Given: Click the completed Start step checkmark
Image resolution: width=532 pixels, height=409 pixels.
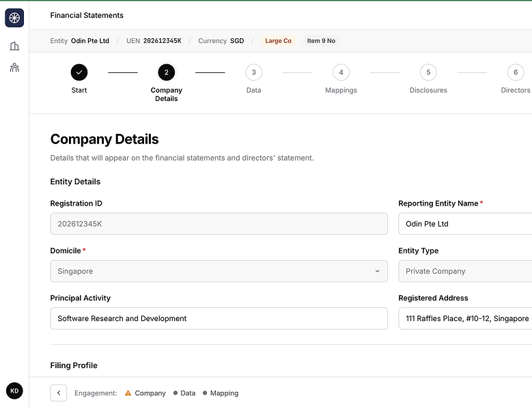Looking at the screenshot, I should [79, 72].
